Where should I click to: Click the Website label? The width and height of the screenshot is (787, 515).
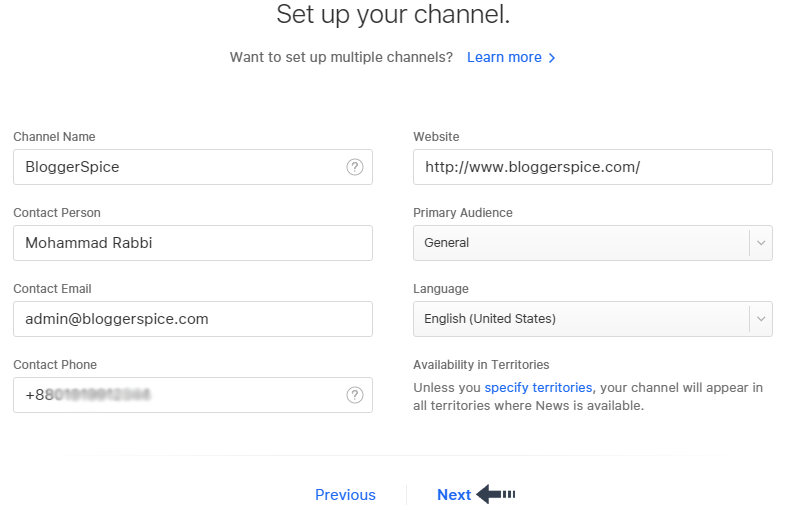pyautogui.click(x=436, y=137)
